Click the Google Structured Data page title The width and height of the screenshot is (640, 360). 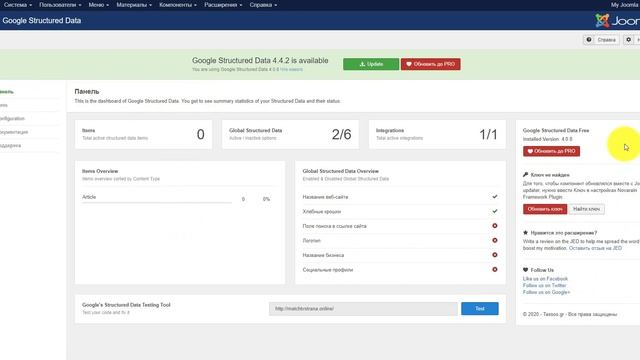[x=42, y=20]
